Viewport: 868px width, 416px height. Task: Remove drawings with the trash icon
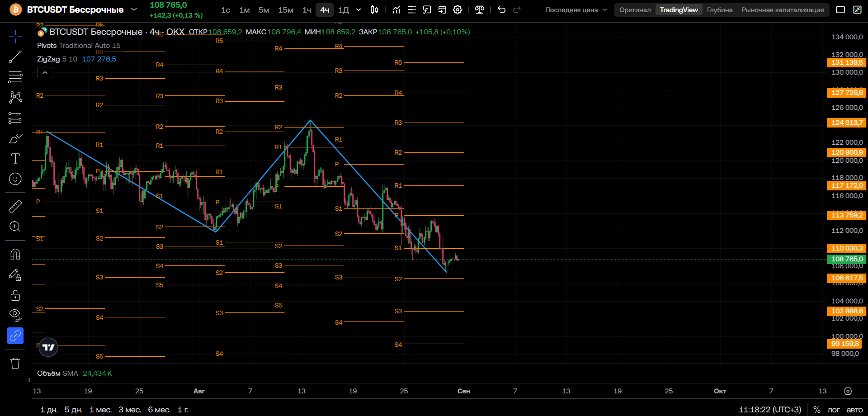(x=15, y=363)
